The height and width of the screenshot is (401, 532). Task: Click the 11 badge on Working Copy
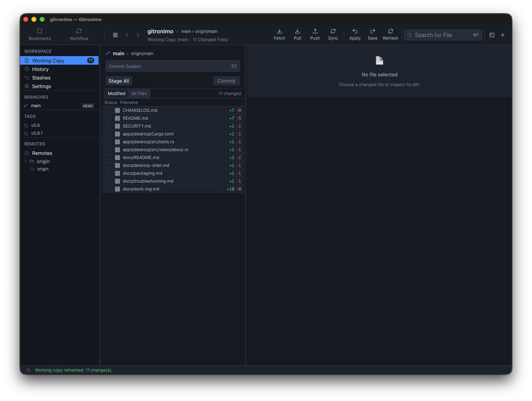[x=91, y=60]
